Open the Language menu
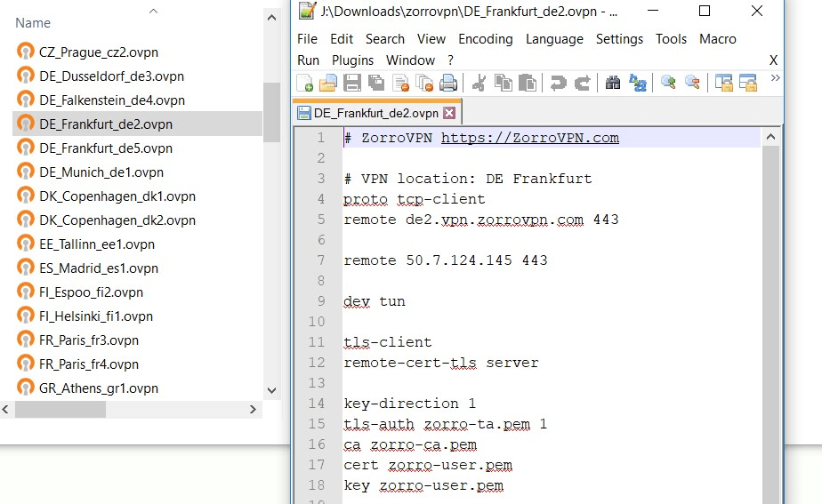This screenshot has height=504, width=822. (554, 39)
